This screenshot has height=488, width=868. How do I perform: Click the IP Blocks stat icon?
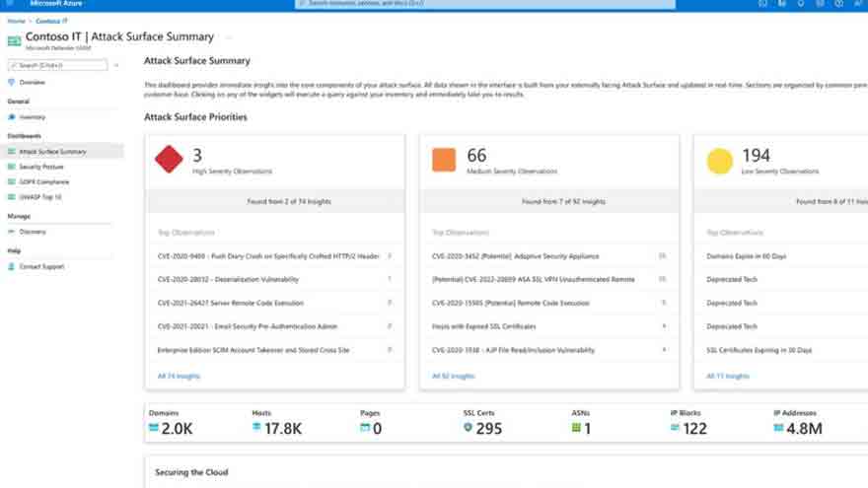click(675, 427)
